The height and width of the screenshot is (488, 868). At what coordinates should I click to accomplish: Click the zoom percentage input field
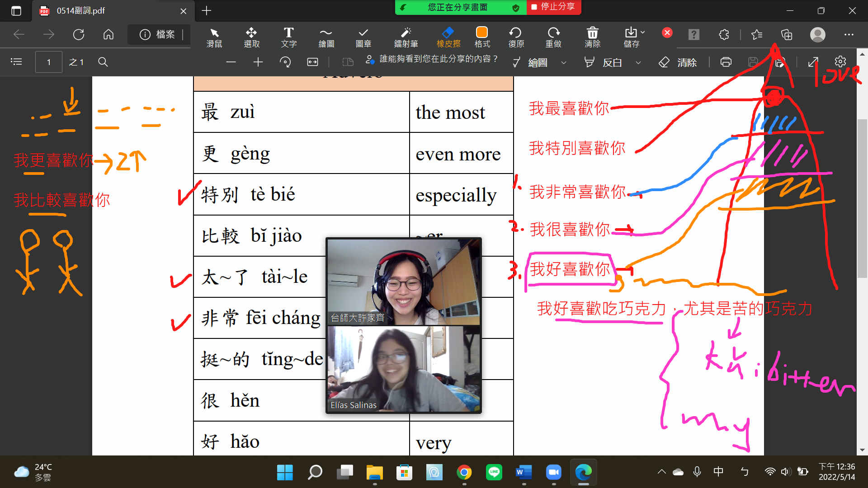coord(245,62)
